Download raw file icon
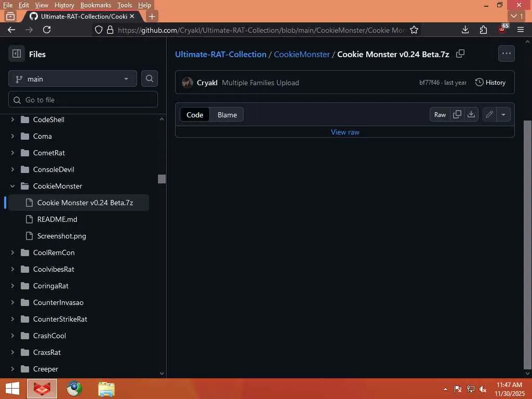 (x=471, y=114)
